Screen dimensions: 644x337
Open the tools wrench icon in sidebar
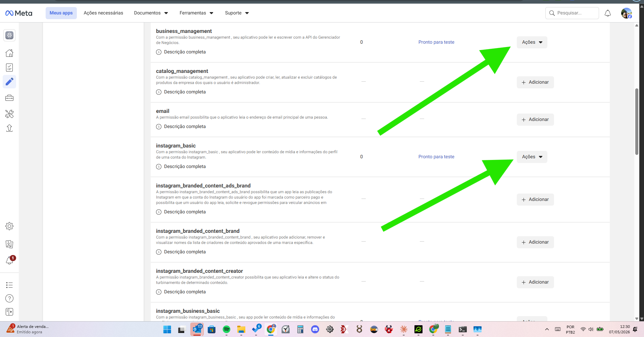[9, 114]
